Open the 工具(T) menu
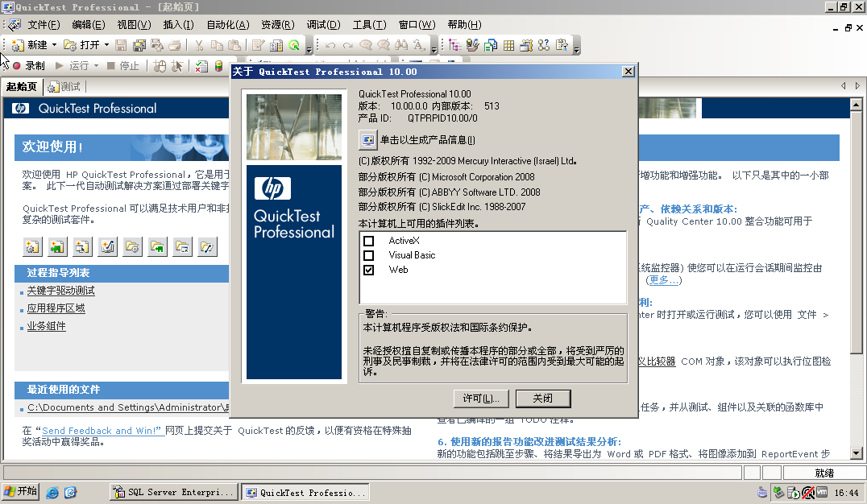The width and height of the screenshot is (867, 504). (x=370, y=25)
